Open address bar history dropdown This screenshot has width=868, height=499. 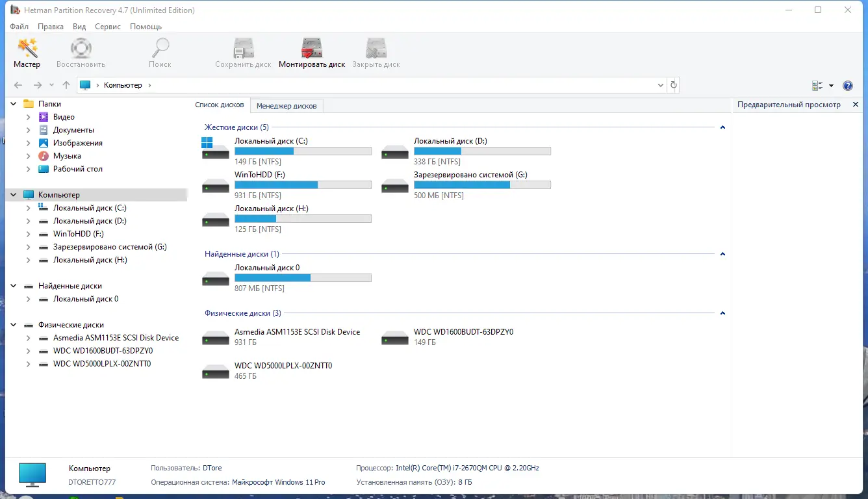[x=661, y=85]
